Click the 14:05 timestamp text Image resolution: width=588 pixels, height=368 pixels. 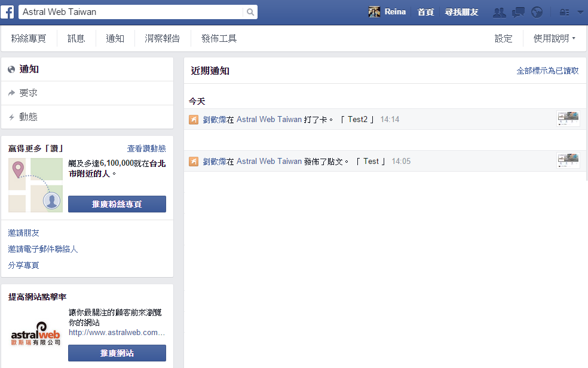pos(401,162)
